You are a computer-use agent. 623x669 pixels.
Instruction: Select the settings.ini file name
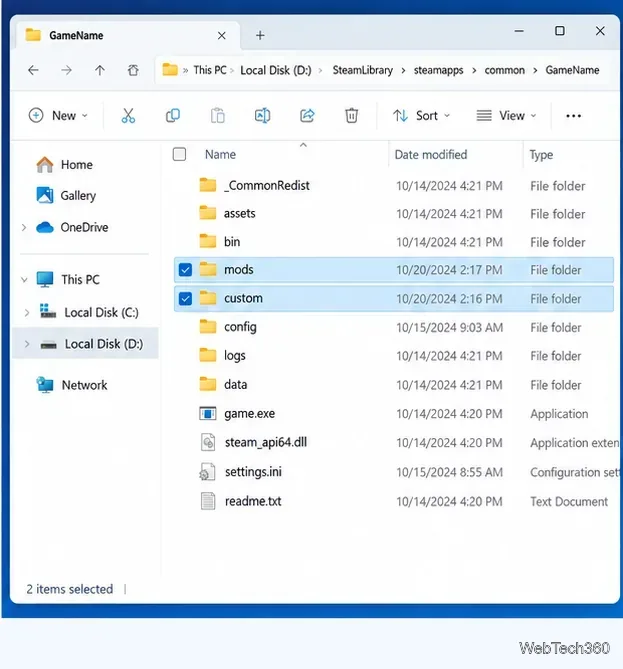[x=253, y=472]
